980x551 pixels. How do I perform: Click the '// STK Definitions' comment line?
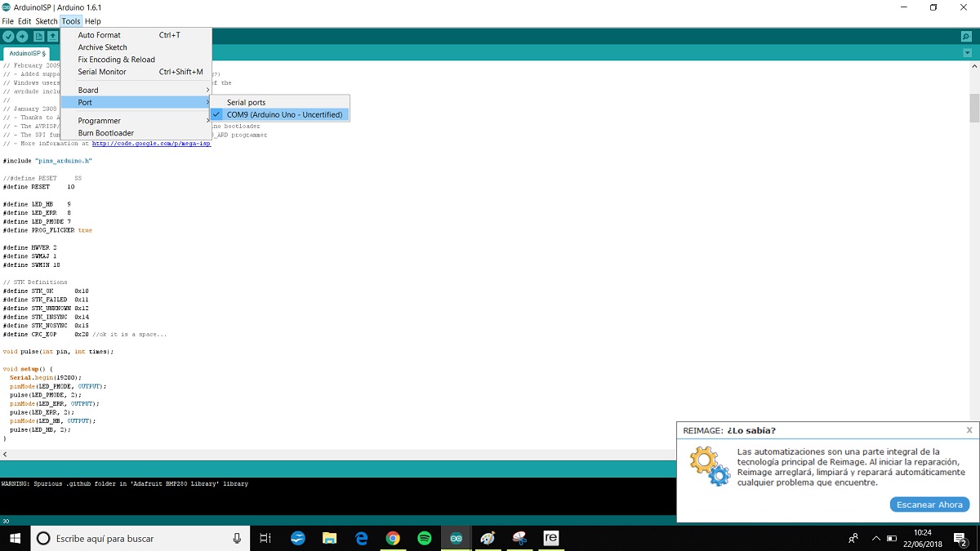pos(35,282)
